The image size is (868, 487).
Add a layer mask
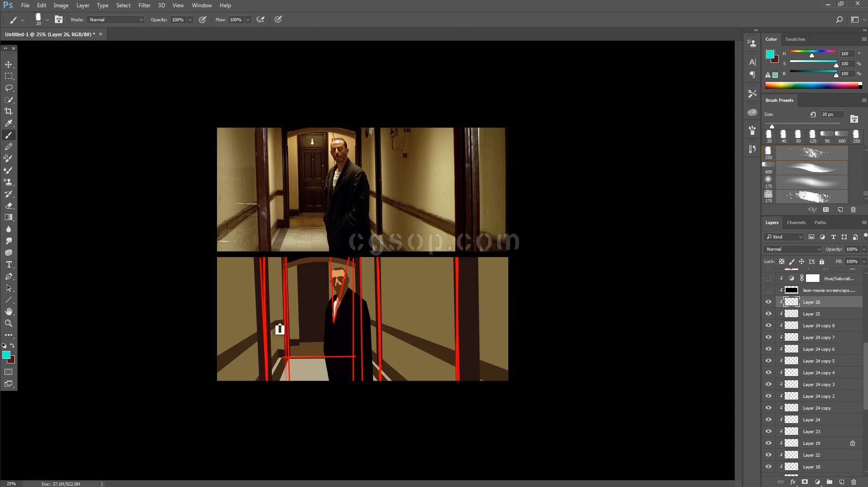tap(805, 482)
